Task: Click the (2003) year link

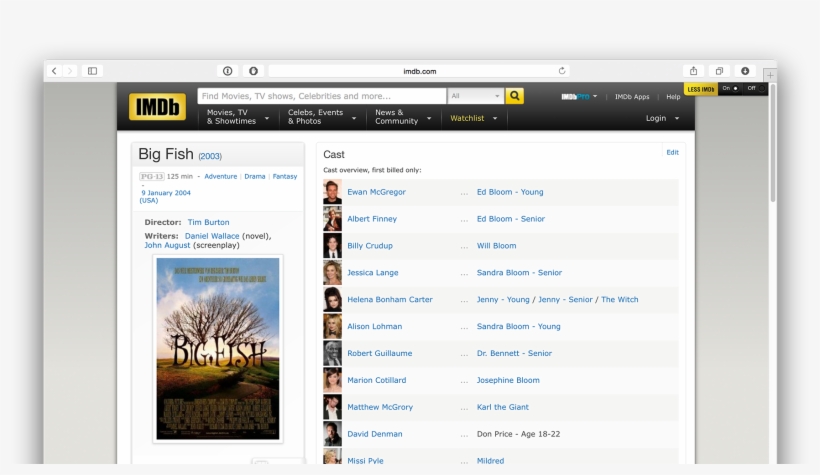Action: [210, 156]
